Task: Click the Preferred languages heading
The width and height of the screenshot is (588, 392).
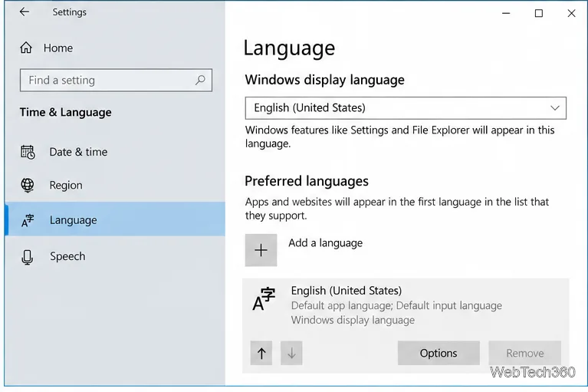Action: (x=307, y=181)
